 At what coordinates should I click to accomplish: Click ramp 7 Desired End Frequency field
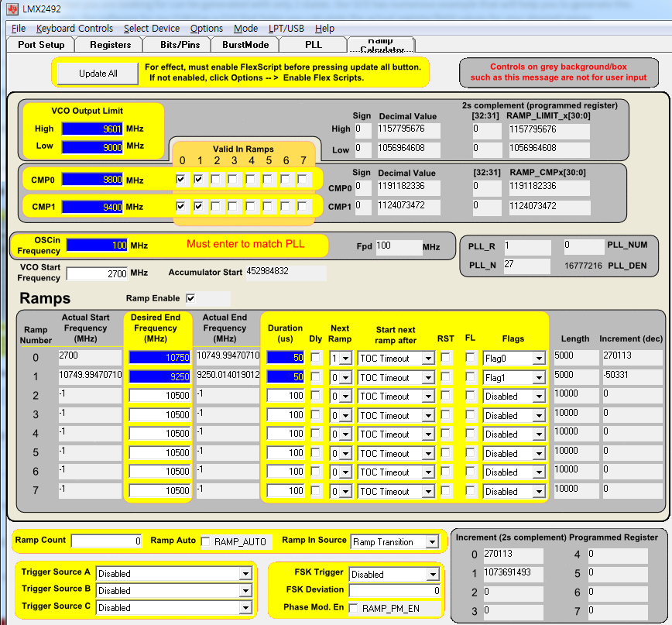[x=159, y=490]
